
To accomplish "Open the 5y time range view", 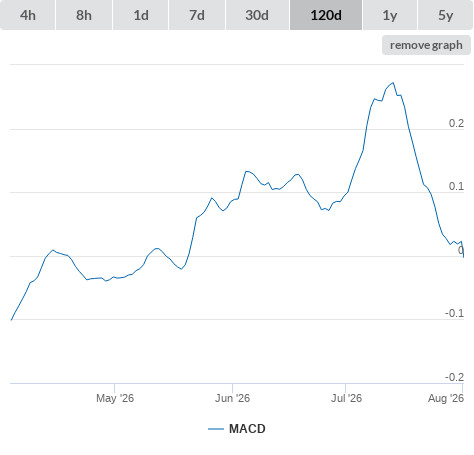I will pyautogui.click(x=445, y=15).
